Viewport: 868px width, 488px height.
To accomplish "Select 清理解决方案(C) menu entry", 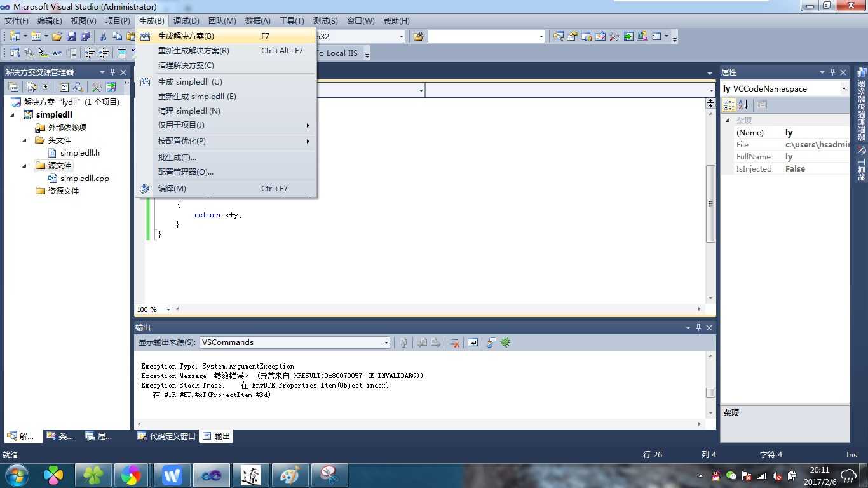I will (226, 65).
